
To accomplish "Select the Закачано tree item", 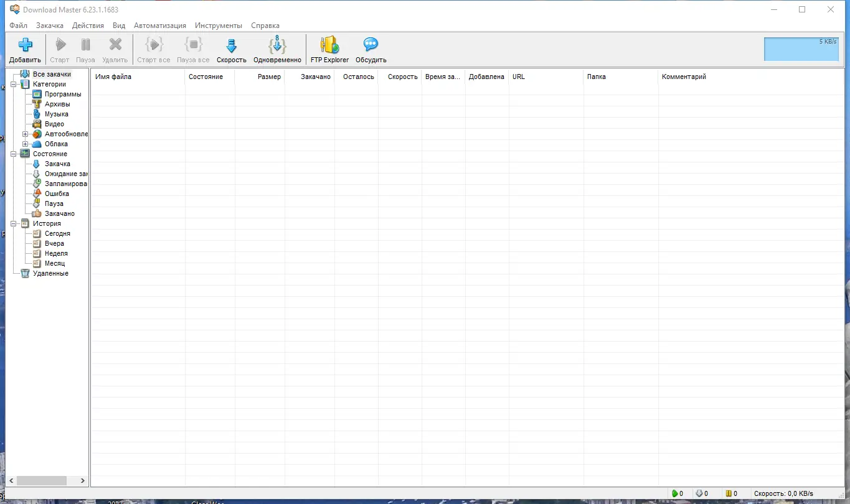I will [60, 213].
